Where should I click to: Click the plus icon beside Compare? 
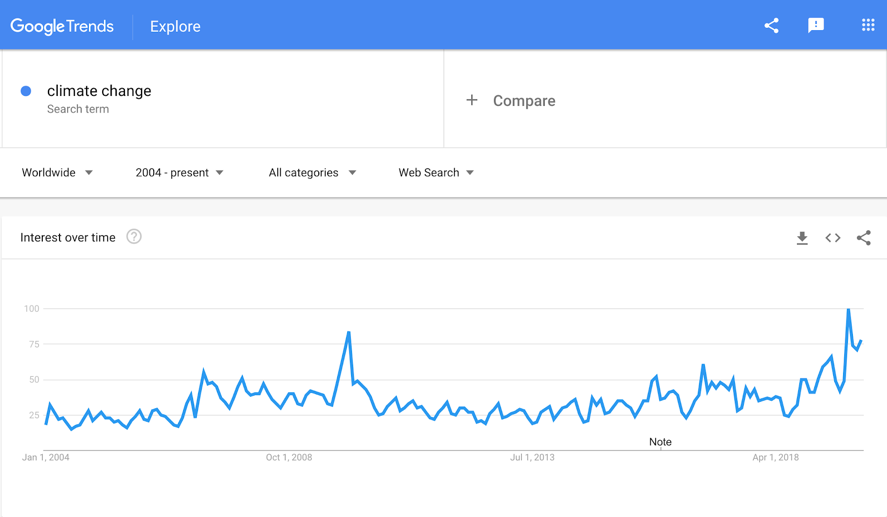point(472,100)
